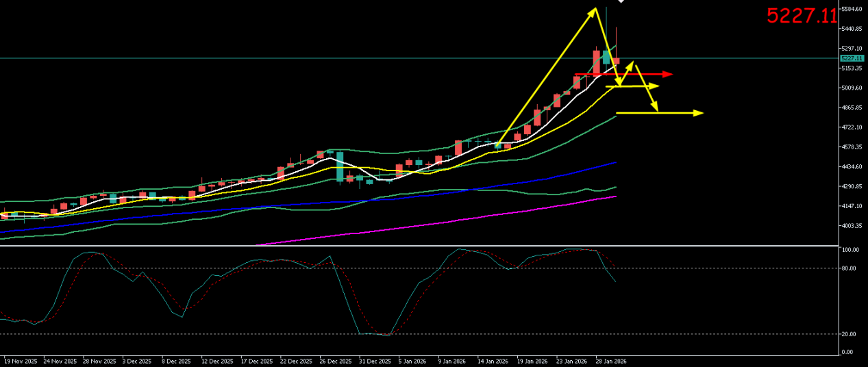Click the large red 5227.11 price text
Viewport: 868px width, 367px height.
[x=801, y=16]
